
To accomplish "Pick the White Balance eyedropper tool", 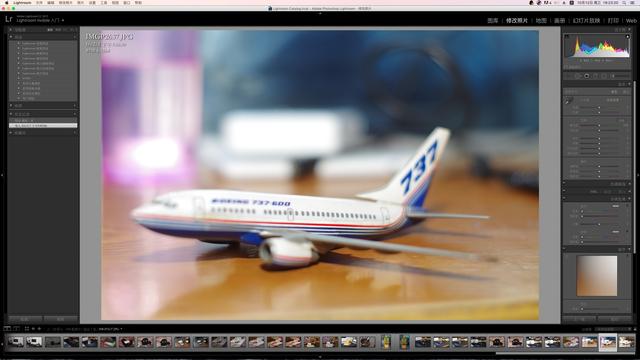I will 568,101.
